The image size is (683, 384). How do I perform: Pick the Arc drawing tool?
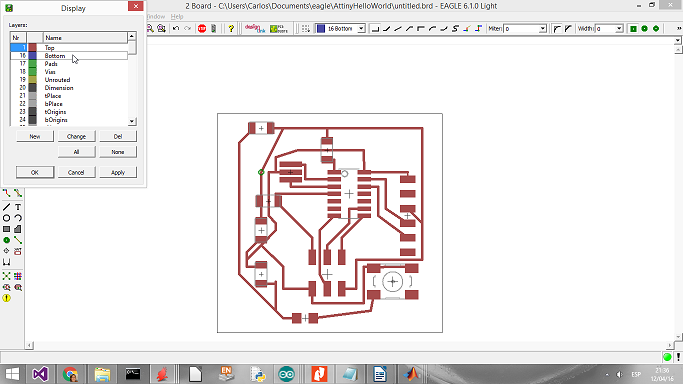(18, 218)
